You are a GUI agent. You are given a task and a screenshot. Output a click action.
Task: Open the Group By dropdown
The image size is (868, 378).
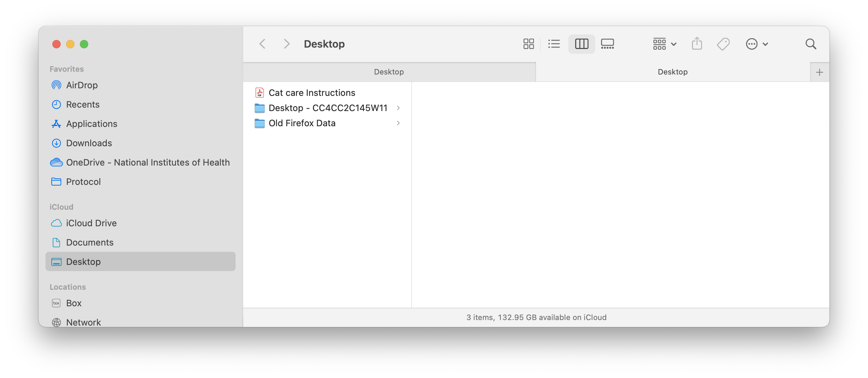pyautogui.click(x=664, y=44)
